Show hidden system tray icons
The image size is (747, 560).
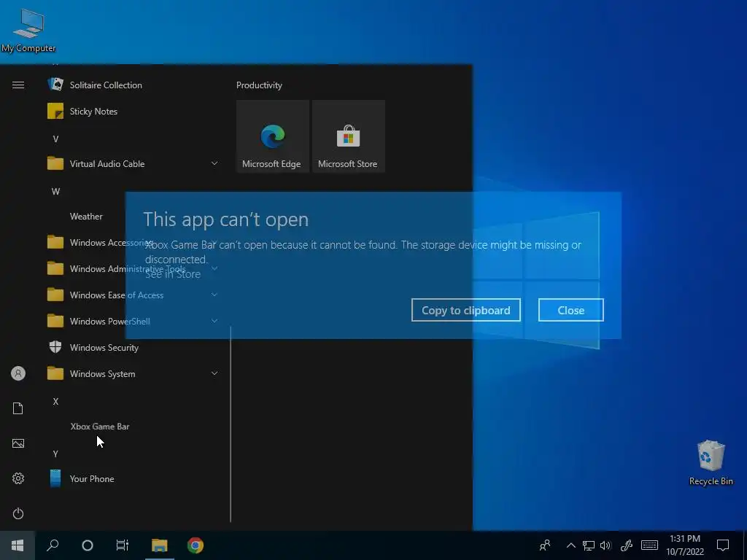570,545
